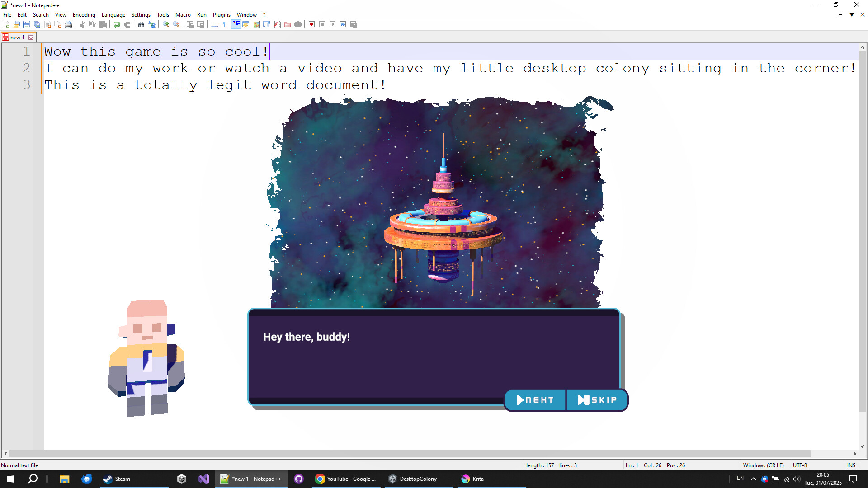Start macro recording with the red record icon
The image size is (868, 488).
click(311, 25)
